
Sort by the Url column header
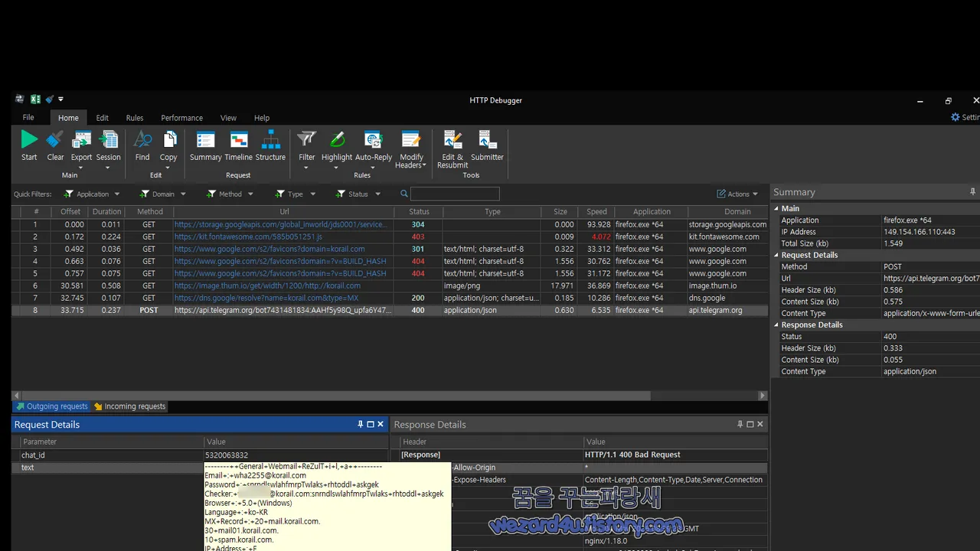(x=284, y=212)
